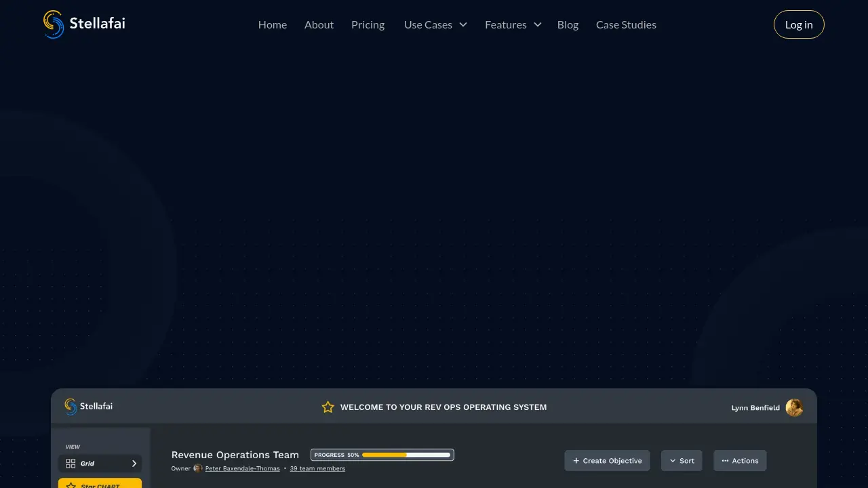Expand the Grid view options chevron
Image resolution: width=868 pixels, height=488 pixels.
[x=134, y=463]
